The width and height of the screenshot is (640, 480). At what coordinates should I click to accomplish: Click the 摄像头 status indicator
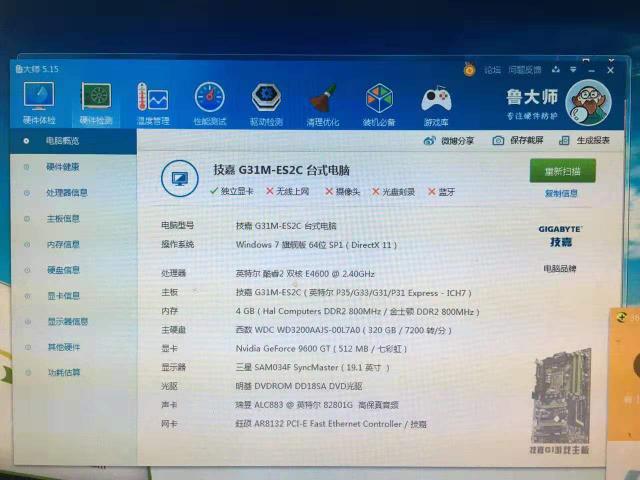(x=342, y=191)
